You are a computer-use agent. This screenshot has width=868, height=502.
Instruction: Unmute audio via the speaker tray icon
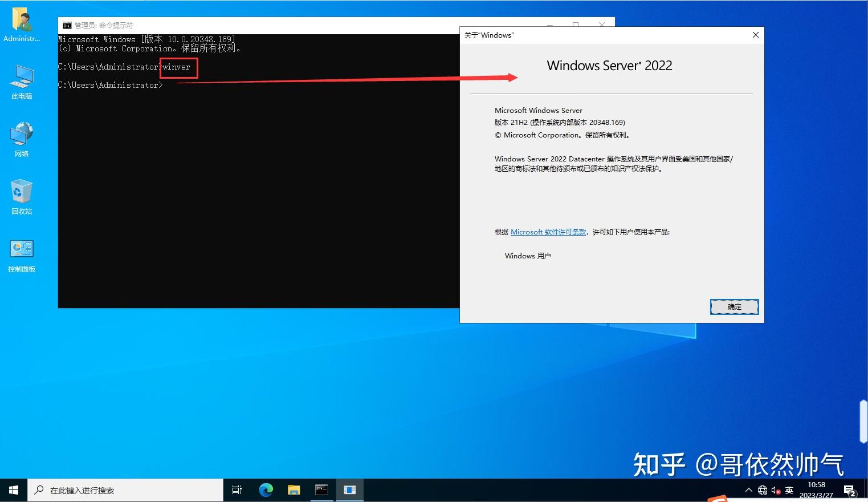tap(775, 490)
